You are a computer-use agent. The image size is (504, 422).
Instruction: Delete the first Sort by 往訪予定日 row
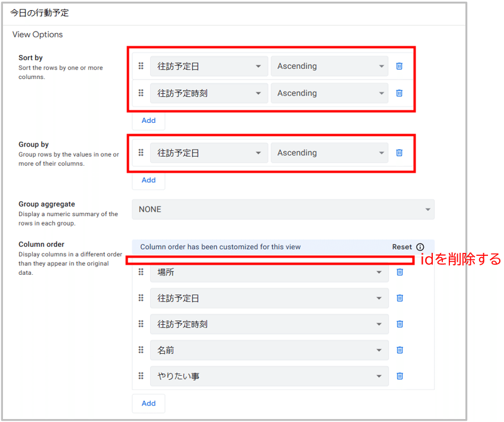tap(399, 66)
